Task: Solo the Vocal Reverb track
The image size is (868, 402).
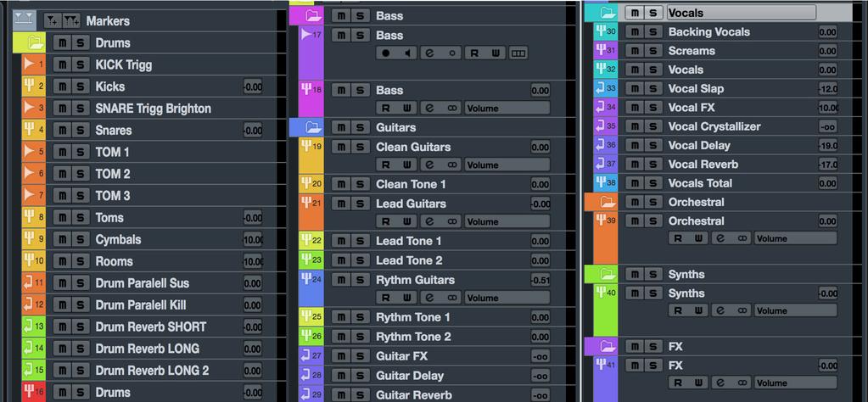Action: [653, 165]
